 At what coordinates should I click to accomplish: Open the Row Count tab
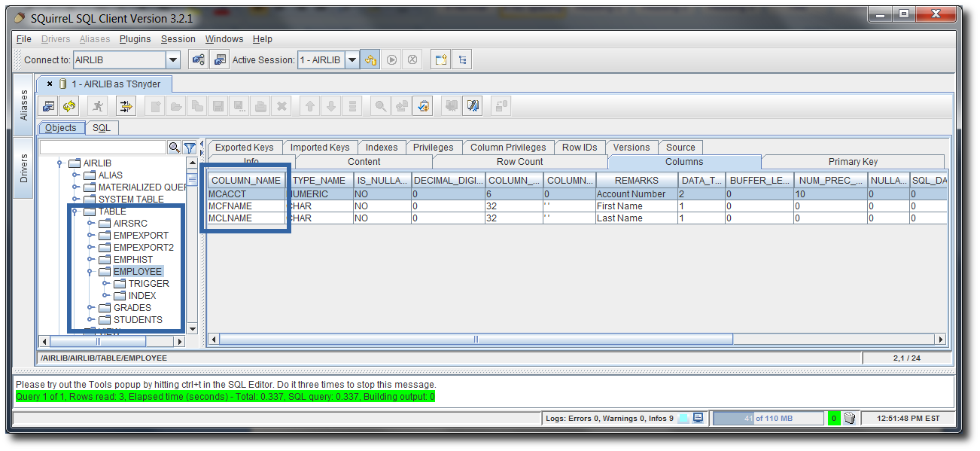pyautogui.click(x=520, y=162)
